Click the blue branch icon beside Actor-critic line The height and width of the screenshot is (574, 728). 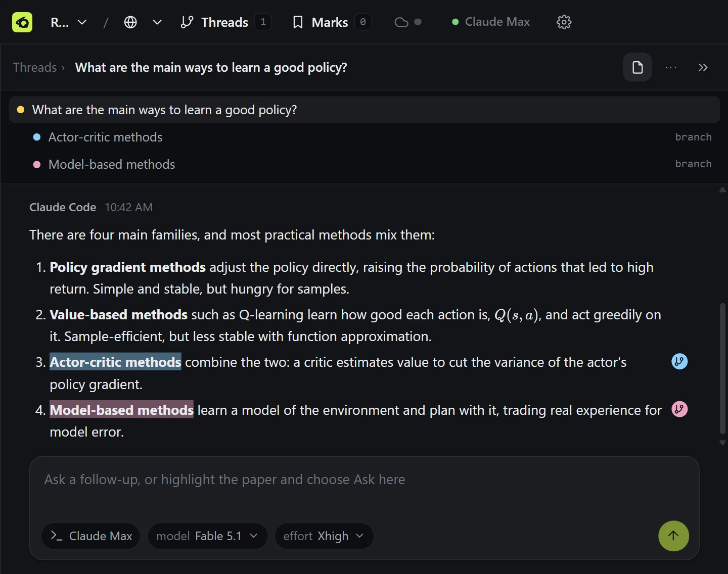pos(679,361)
